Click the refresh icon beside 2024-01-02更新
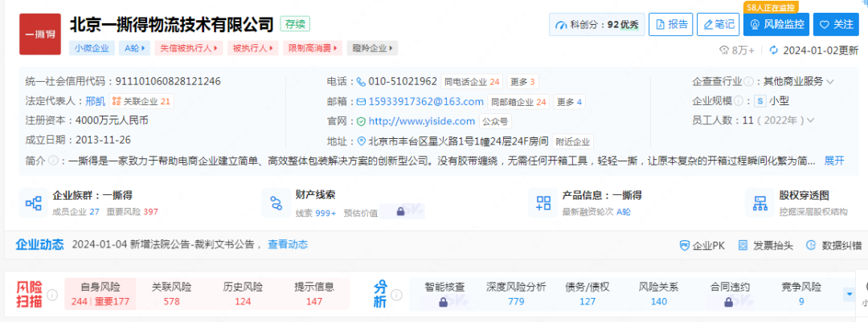Screen dimensions: 868x322 [774, 50]
